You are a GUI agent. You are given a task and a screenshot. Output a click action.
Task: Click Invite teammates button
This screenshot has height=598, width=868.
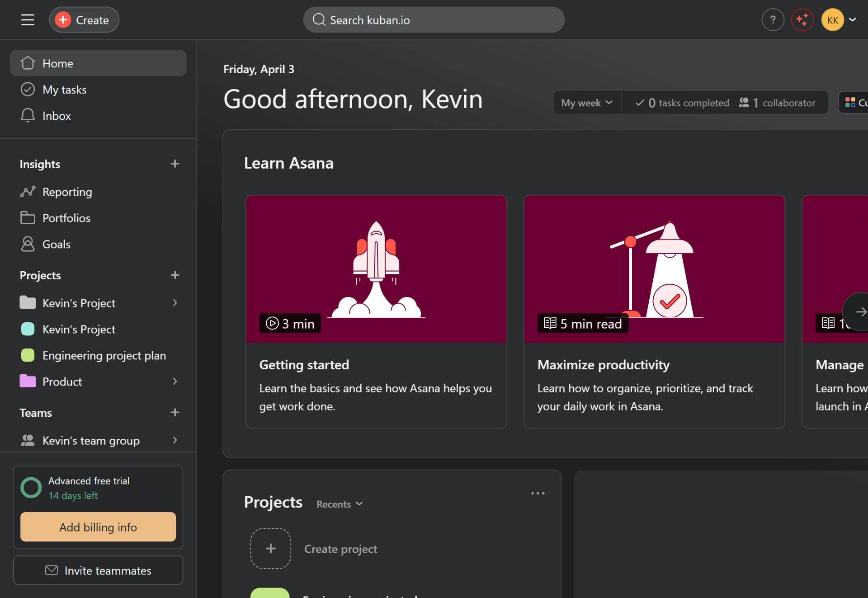98,570
